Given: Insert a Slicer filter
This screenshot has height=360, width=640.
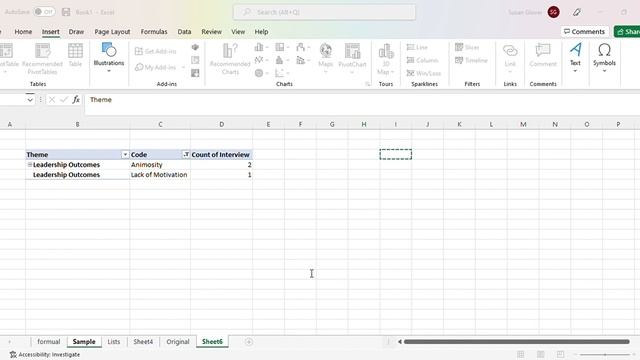Looking at the screenshot, I should coord(467,47).
